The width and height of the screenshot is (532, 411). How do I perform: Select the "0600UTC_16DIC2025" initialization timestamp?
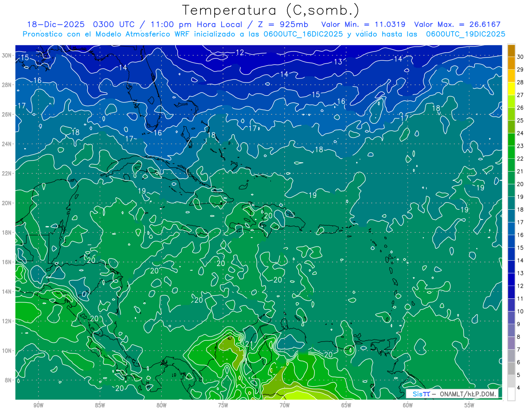[303, 34]
